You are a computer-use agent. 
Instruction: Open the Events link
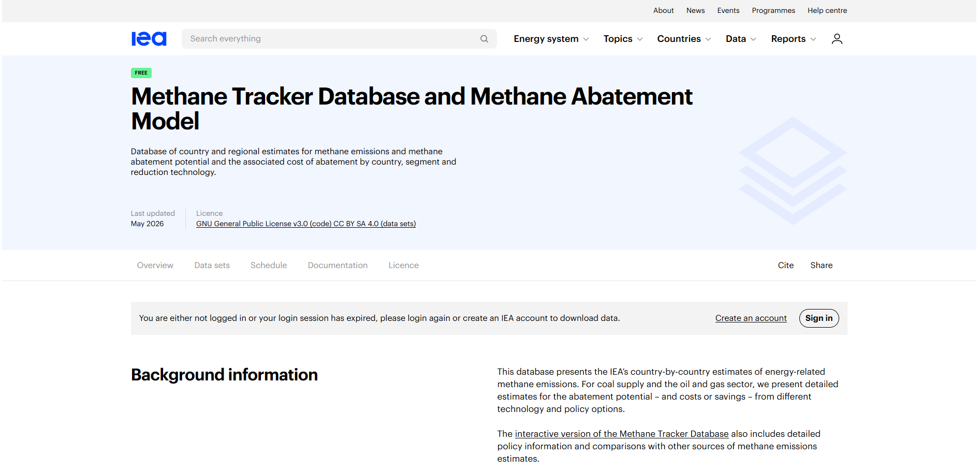pos(728,10)
